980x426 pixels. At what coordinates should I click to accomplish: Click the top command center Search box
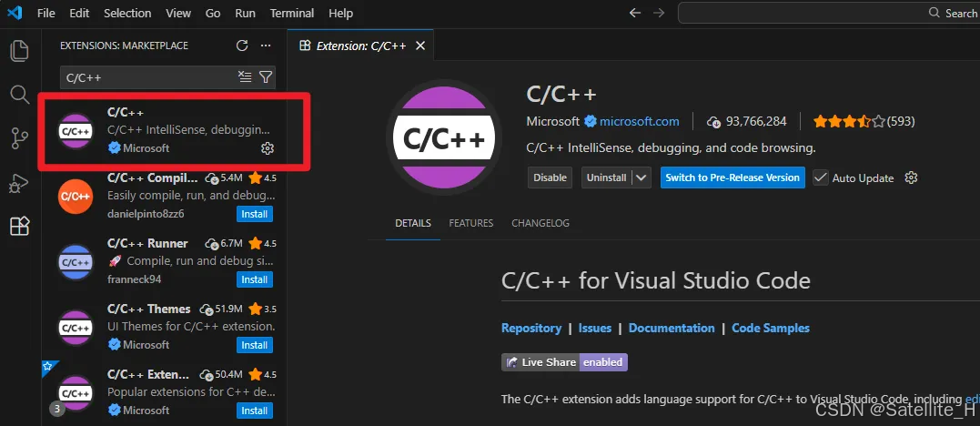(829, 13)
